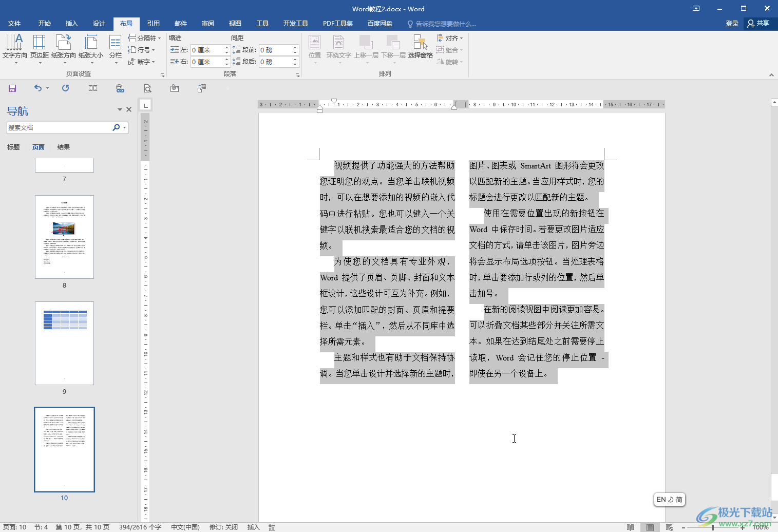Click Bring Forward (上移一层) button
The height and width of the screenshot is (532, 778).
click(366, 49)
